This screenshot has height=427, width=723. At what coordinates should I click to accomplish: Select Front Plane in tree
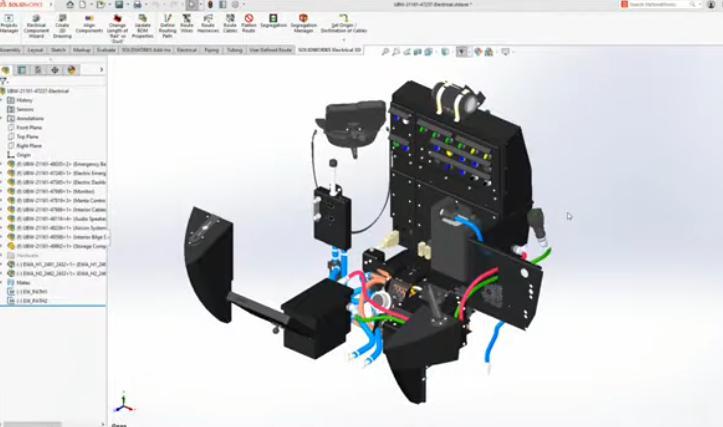(x=29, y=128)
